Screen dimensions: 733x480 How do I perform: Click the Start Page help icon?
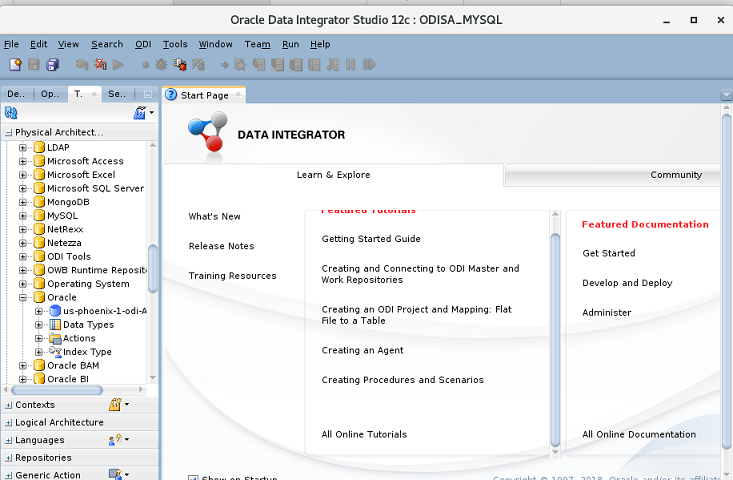click(171, 95)
